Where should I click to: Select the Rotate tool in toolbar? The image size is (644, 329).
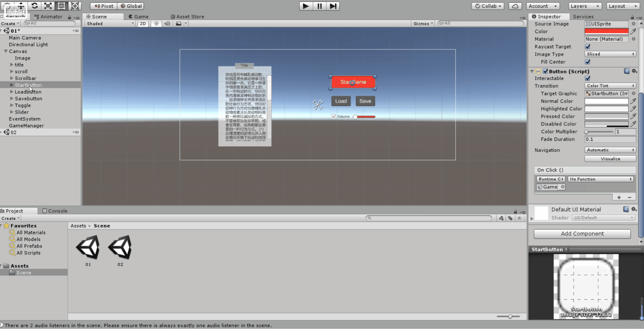34,6
